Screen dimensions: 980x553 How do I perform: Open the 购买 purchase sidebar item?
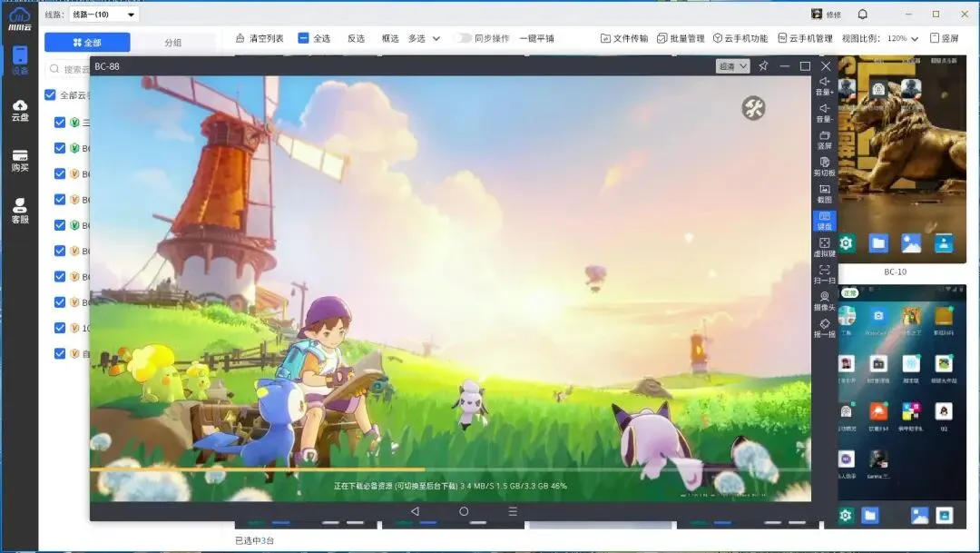[20, 161]
